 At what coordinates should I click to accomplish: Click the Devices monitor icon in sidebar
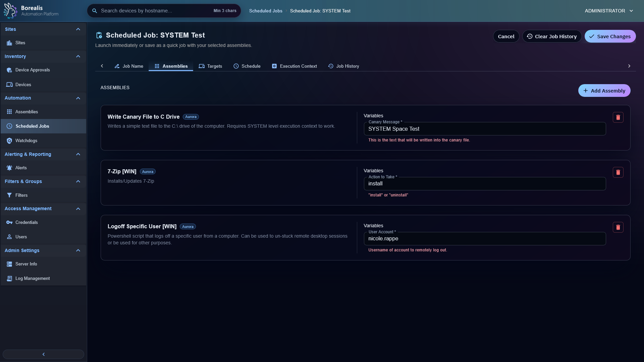[x=9, y=85]
